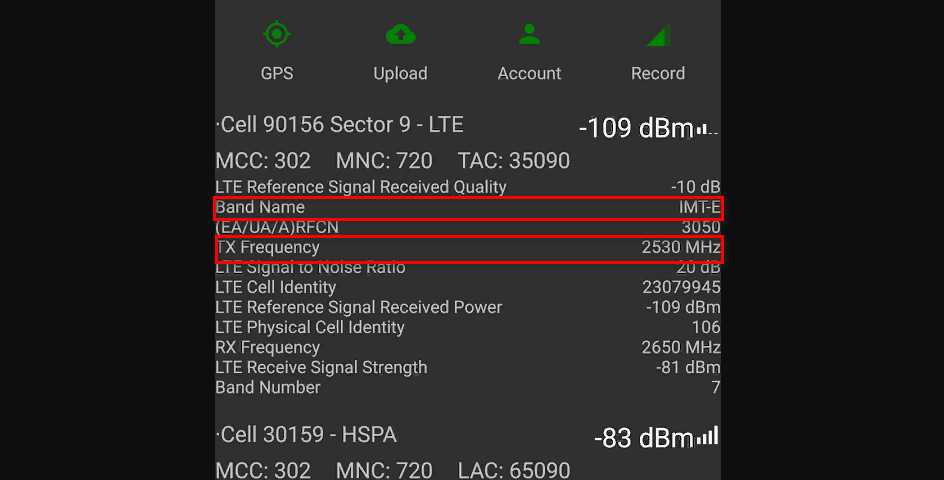Click signal bars icon beside -109 dBm

click(x=707, y=129)
